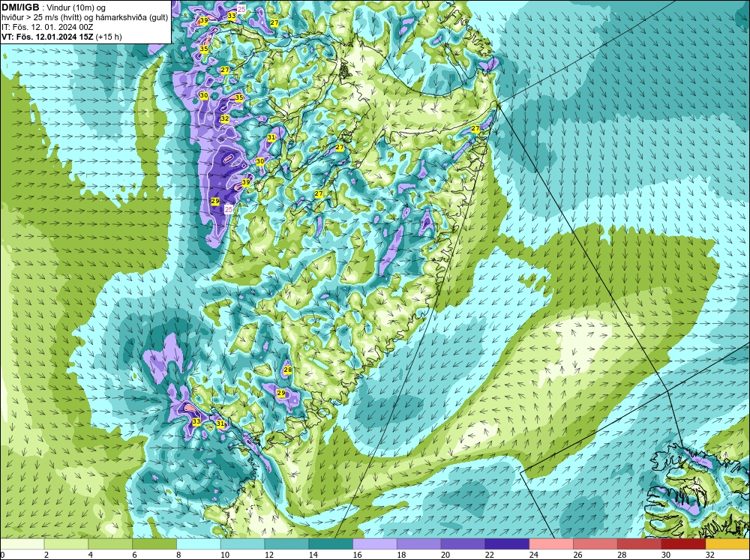Image resolution: width=750 pixels, height=560 pixels.
Task: Click the 30–32 m/s dark red legend swatch
Action: point(683,544)
